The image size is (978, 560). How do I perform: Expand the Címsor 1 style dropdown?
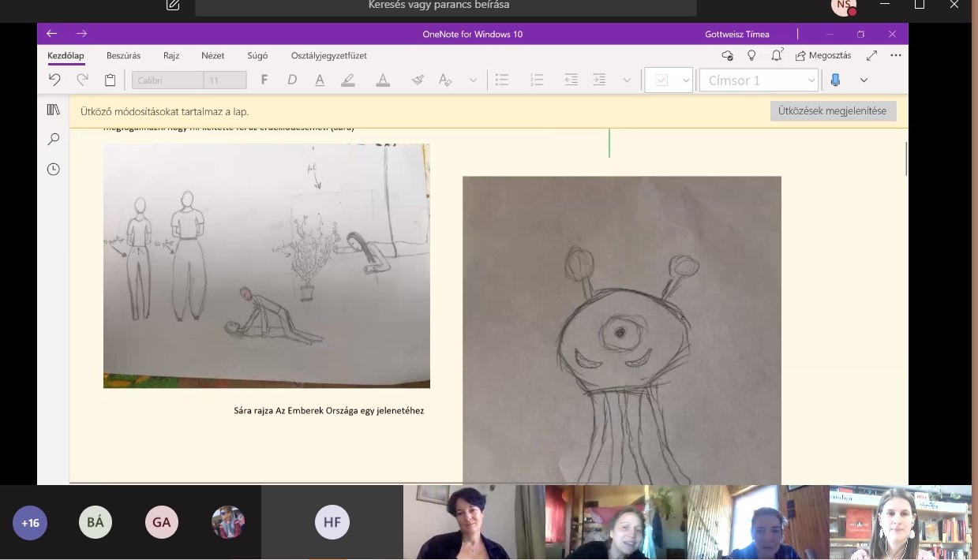811,80
